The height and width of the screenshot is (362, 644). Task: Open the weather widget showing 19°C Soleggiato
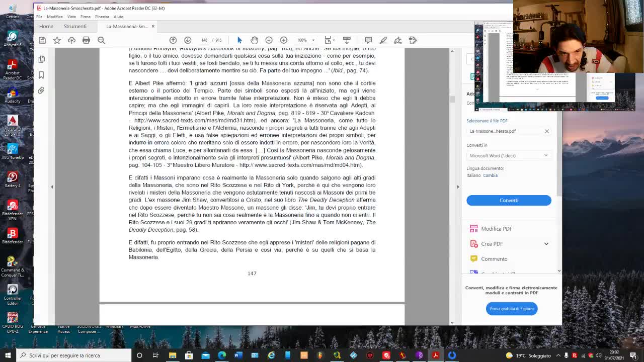click(x=528, y=355)
